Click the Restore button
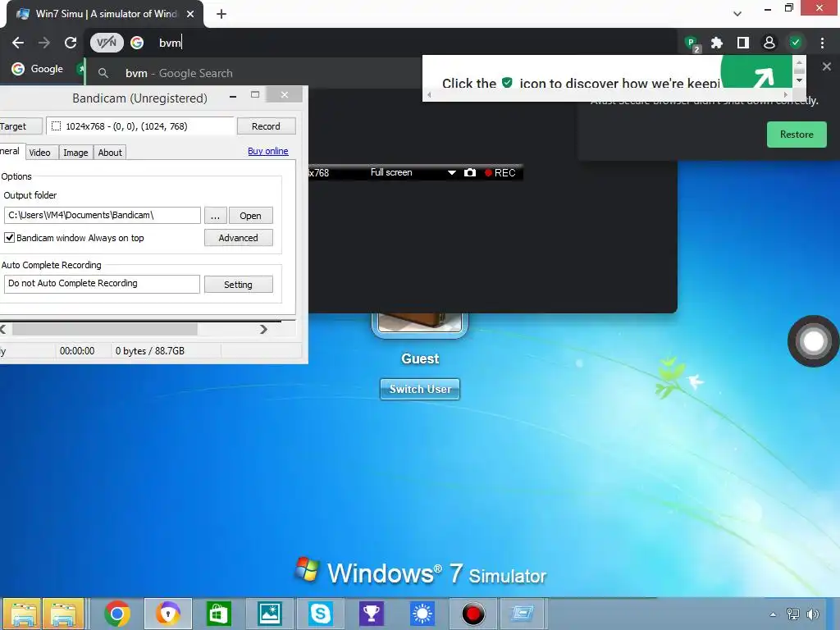This screenshot has width=840, height=630. tap(797, 135)
